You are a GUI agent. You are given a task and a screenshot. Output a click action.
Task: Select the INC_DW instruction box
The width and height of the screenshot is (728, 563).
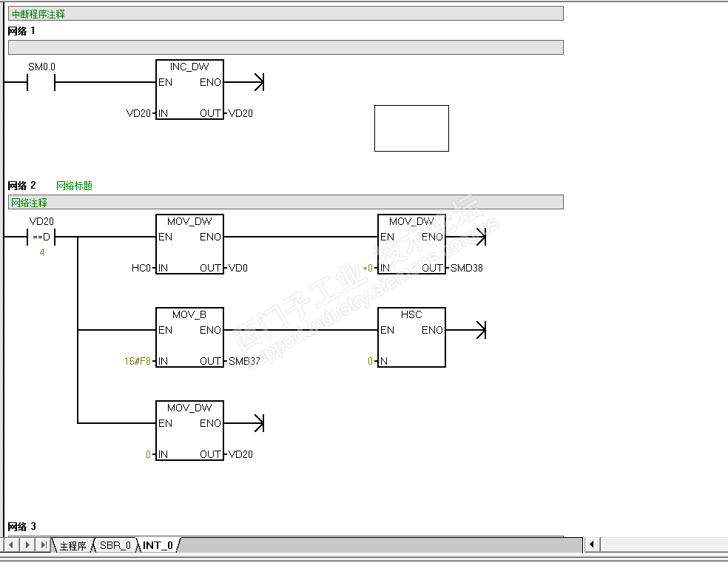point(189,90)
